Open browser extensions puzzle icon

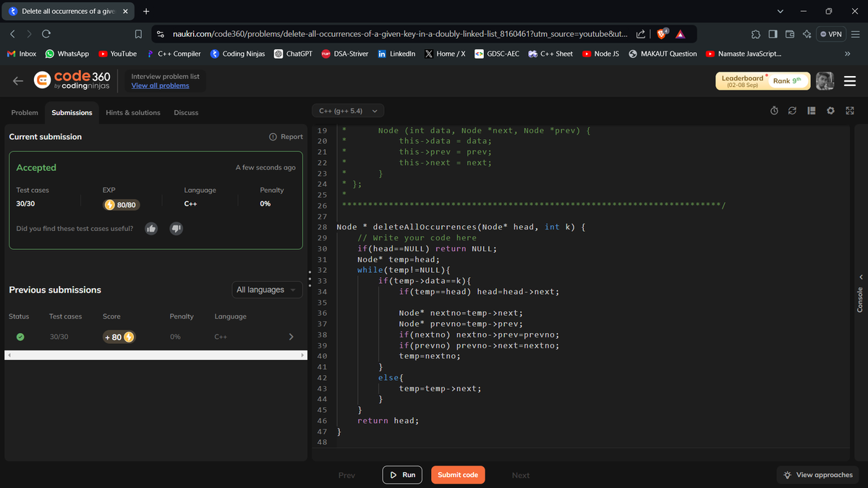pos(756,34)
